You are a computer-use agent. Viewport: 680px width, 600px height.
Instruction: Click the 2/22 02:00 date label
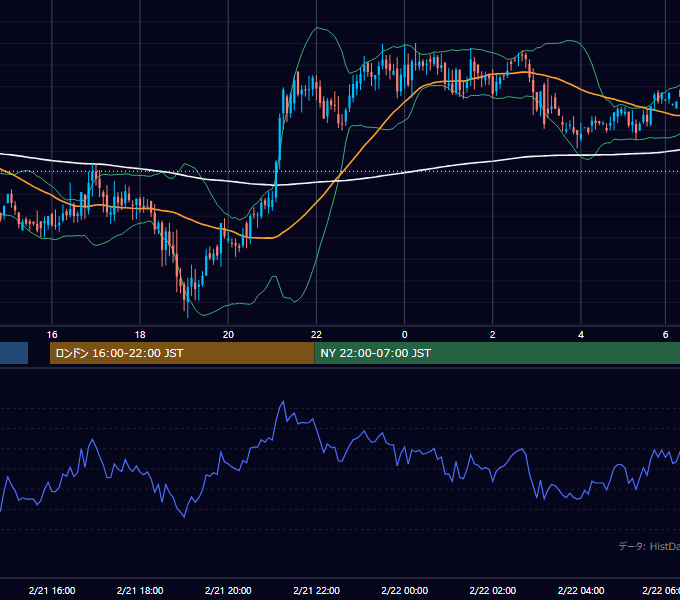click(493, 590)
